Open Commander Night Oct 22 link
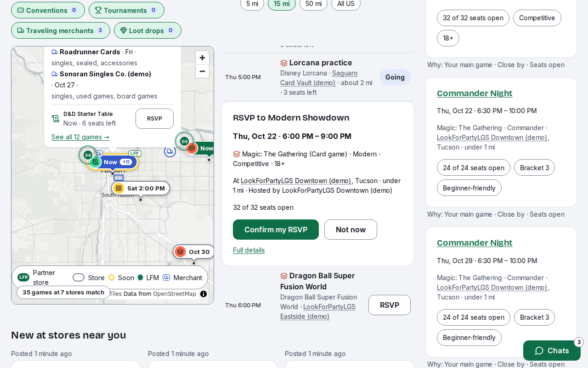Screen dimensions: 588x368 475,93
